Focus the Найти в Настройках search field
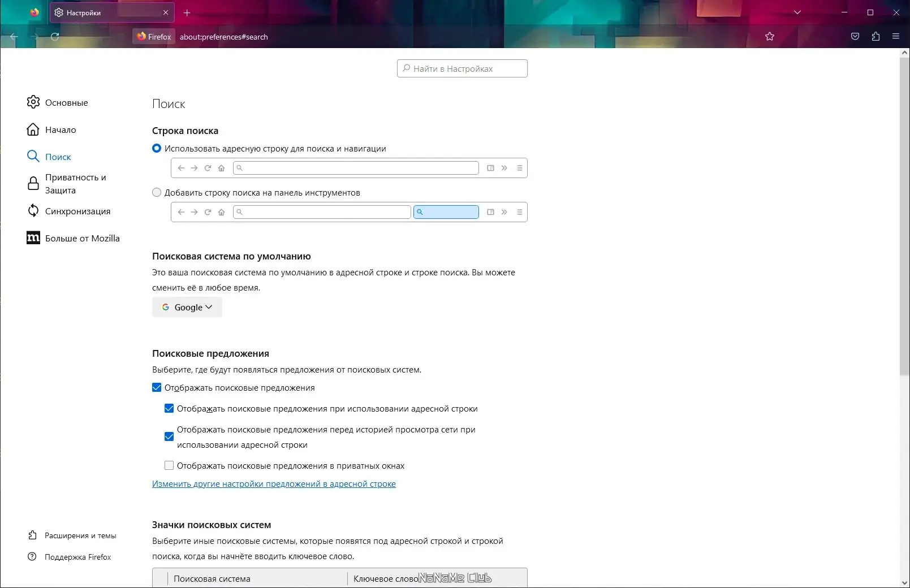This screenshot has height=588, width=910. (462, 68)
